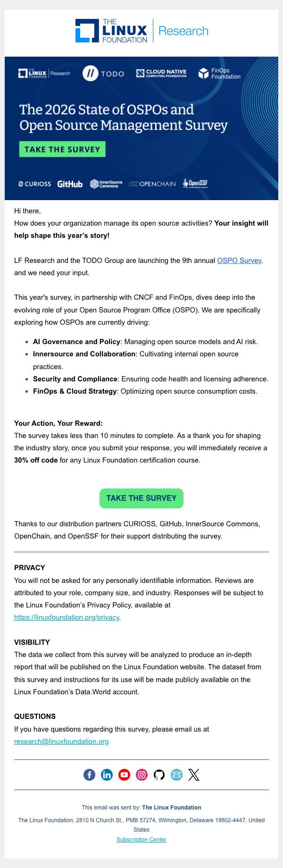The width and height of the screenshot is (283, 868).
Task: Click the rounded green TAKE THE SURVEY button
Action: pos(141,498)
